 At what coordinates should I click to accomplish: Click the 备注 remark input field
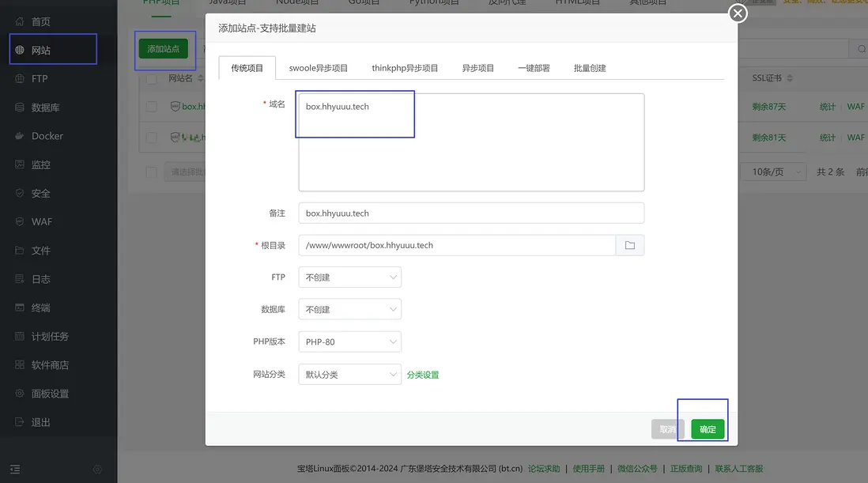(471, 213)
